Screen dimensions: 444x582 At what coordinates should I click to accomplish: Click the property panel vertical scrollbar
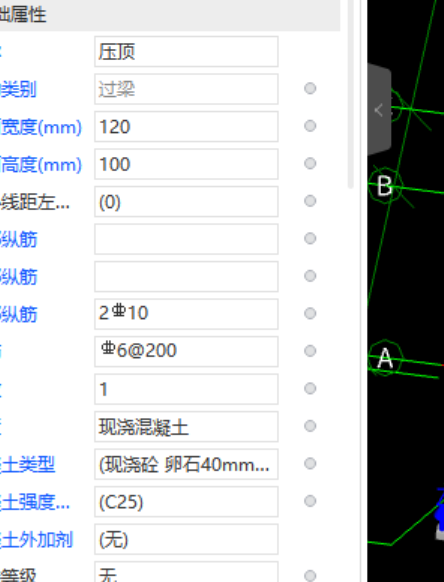tap(350, 95)
